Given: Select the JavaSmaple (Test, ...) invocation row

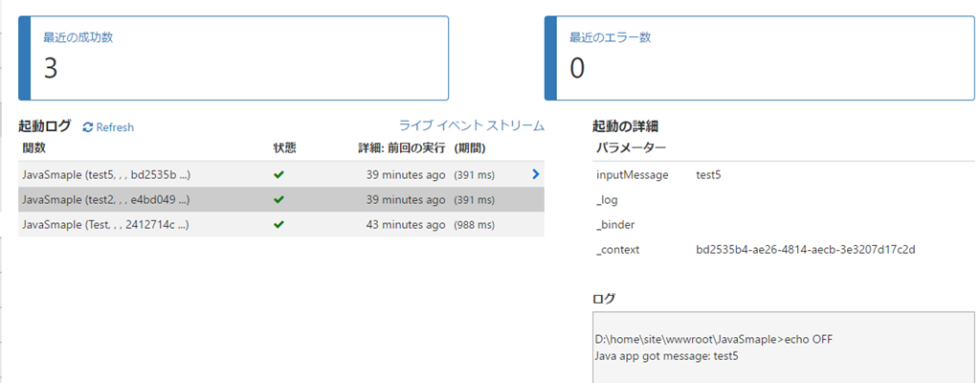Looking at the screenshot, I should [106, 224].
